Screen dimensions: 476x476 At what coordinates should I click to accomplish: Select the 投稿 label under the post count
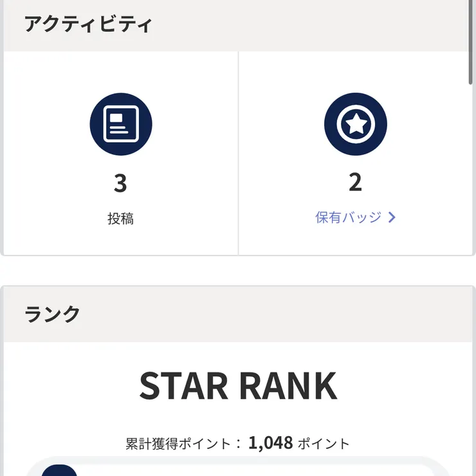121,219
